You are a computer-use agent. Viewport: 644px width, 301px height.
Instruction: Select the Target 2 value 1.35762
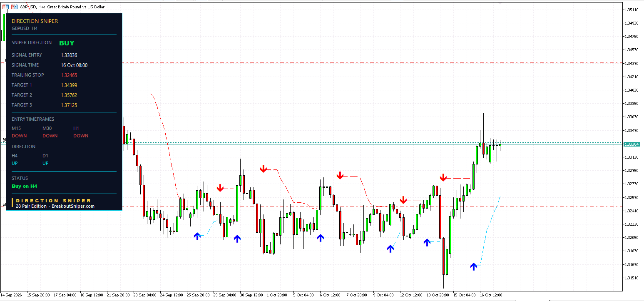(x=69, y=95)
